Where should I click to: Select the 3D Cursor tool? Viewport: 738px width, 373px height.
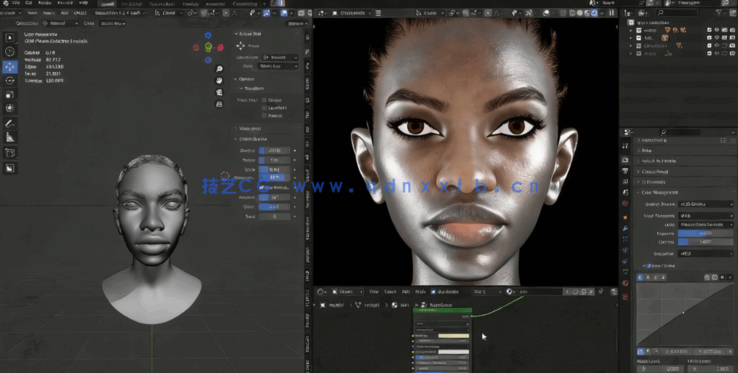click(x=9, y=52)
